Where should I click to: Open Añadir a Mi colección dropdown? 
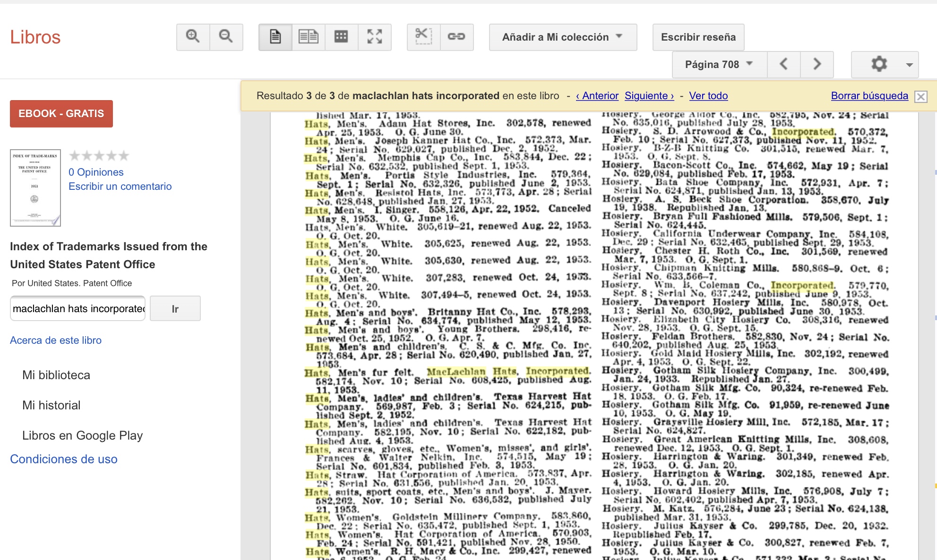563,37
